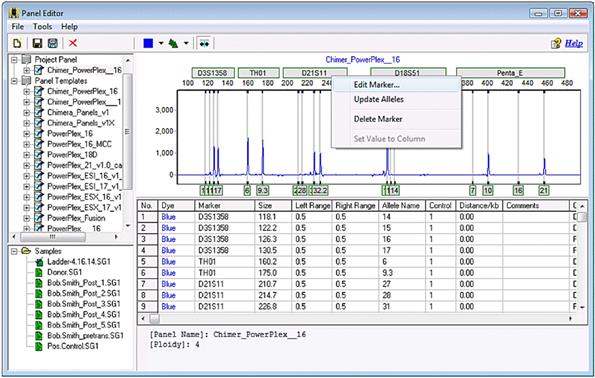Click the D3S1358 marker bar above the chart
Screen dimensions: 595x378
213,73
